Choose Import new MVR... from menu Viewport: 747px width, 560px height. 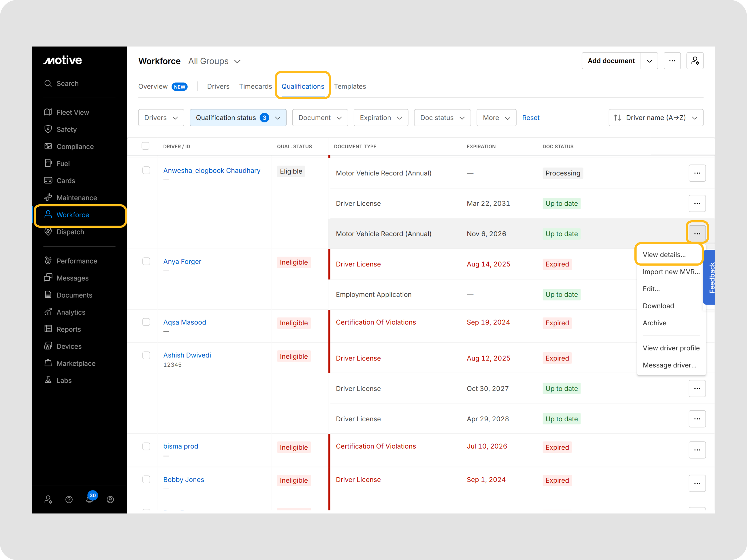671,272
